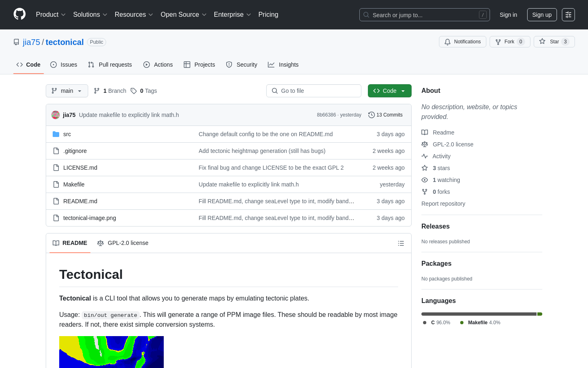Click the .gitignore file icon

(x=56, y=151)
